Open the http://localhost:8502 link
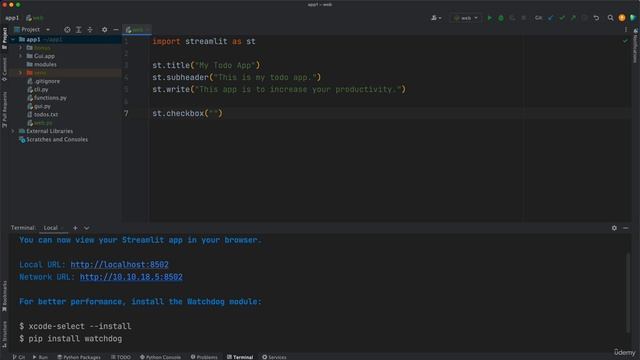Screen dimensions: 640x360 pos(119,264)
